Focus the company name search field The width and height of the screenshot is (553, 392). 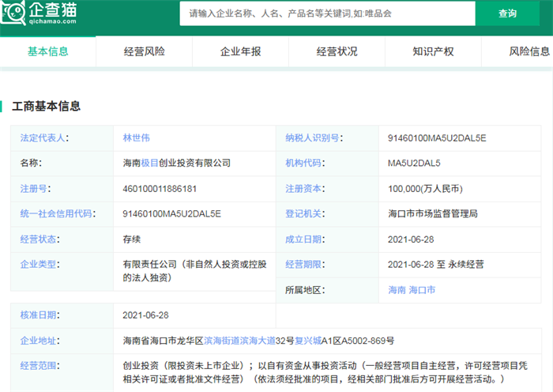[x=327, y=13]
